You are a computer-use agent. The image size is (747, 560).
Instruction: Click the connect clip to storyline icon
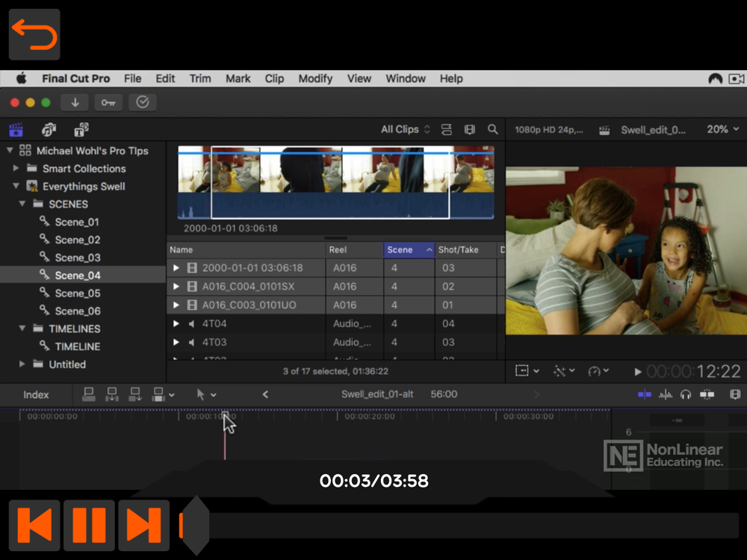click(89, 394)
